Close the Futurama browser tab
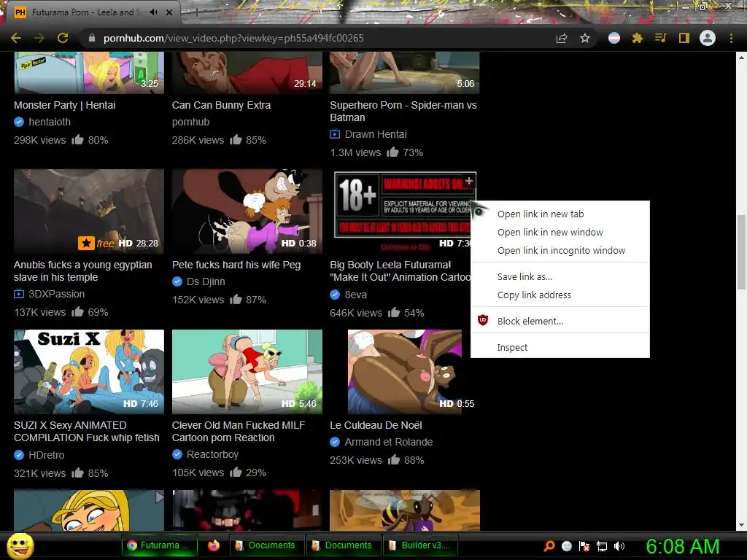747x560 pixels. [x=169, y=12]
